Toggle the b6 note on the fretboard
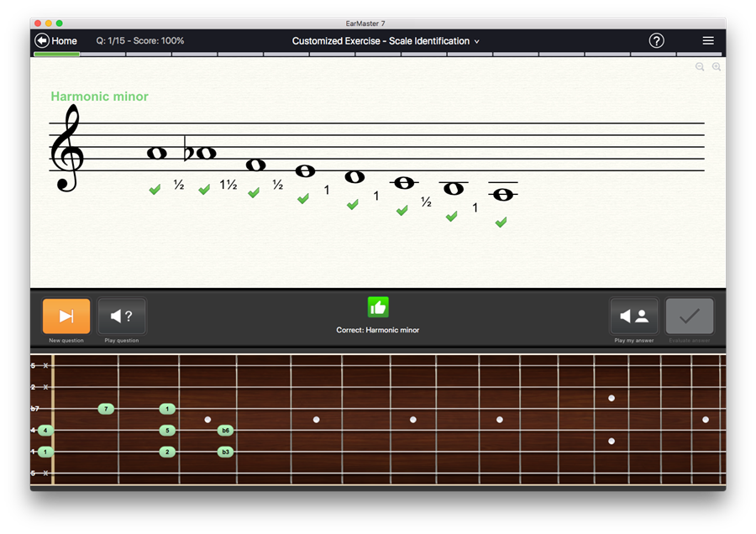 click(225, 431)
